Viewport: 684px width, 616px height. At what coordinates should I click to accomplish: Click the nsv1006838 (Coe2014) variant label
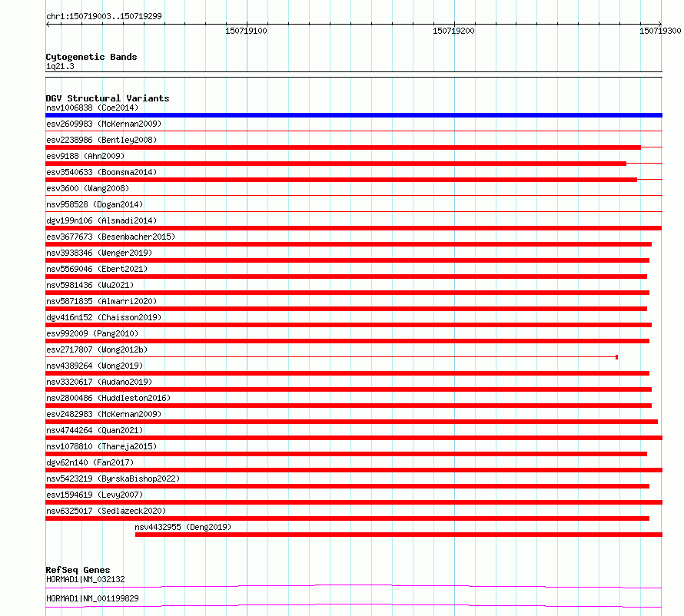(x=92, y=108)
